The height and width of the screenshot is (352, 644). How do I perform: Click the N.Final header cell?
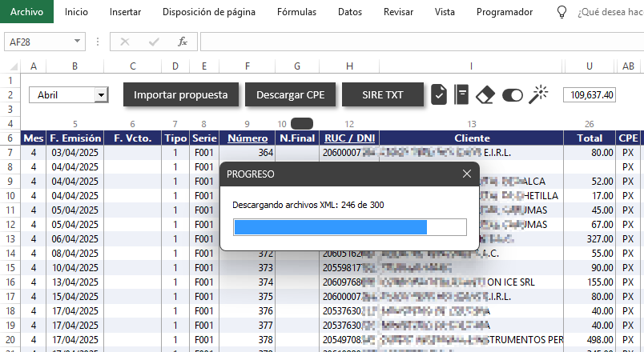coord(297,138)
